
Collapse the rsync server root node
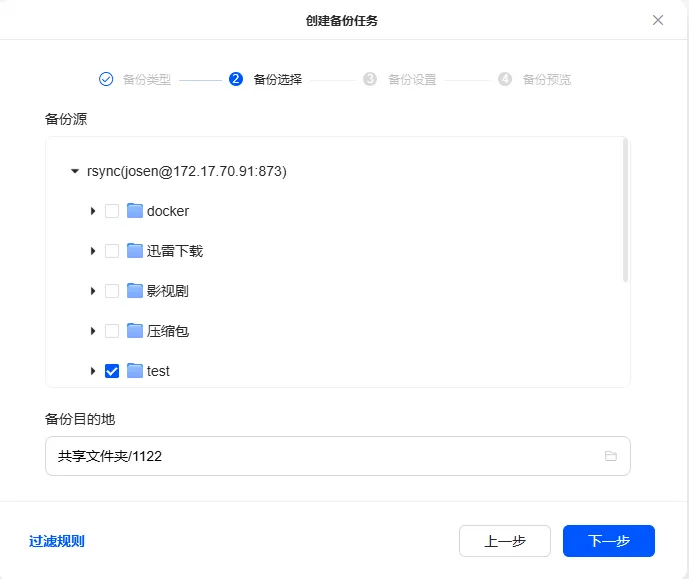75,171
